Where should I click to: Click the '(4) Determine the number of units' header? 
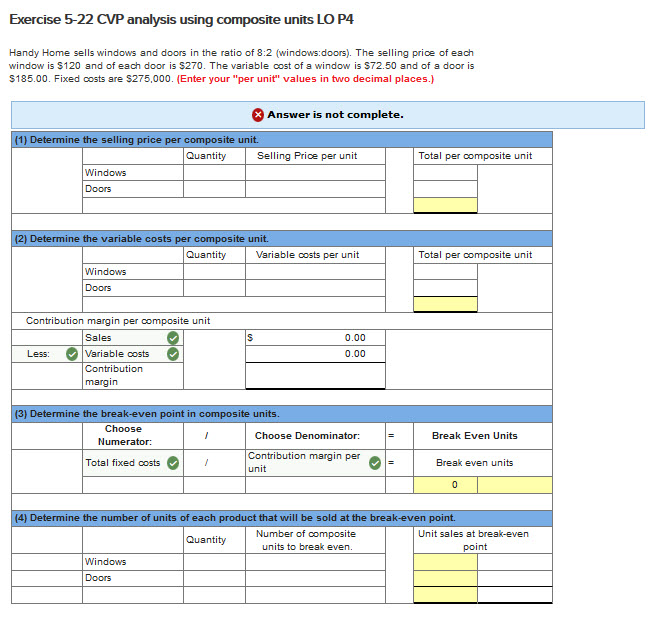(x=235, y=518)
